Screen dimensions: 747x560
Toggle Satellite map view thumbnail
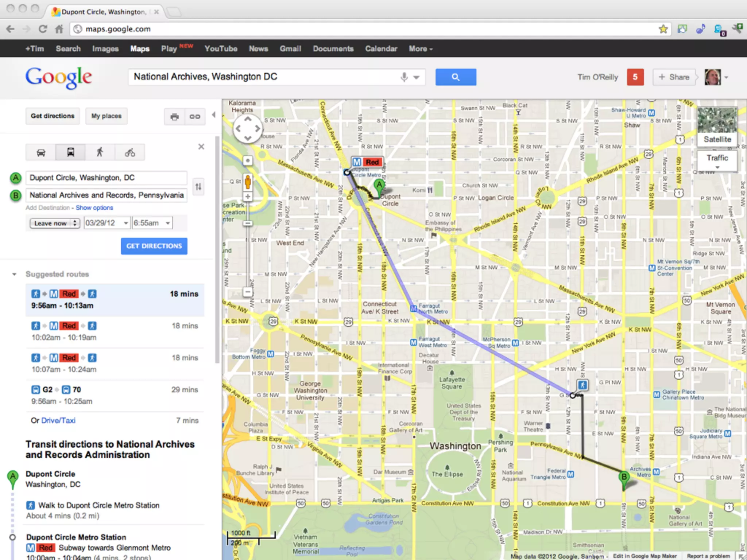pos(717,126)
